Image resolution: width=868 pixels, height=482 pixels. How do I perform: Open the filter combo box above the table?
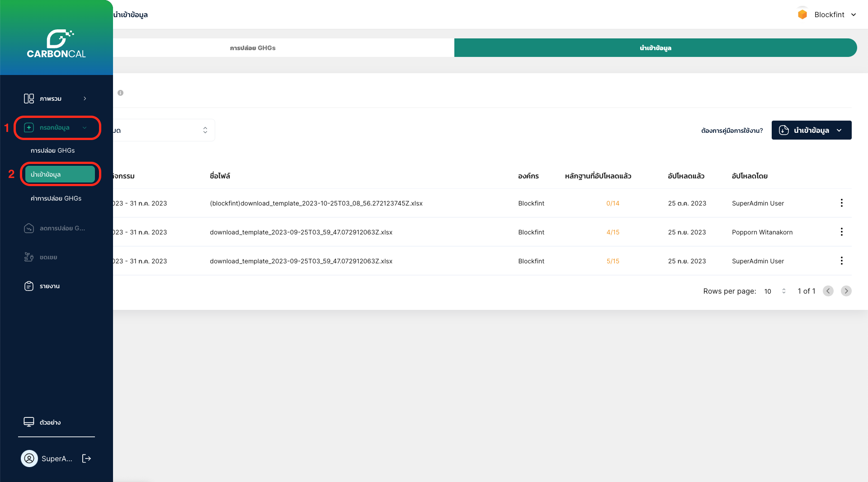point(164,130)
